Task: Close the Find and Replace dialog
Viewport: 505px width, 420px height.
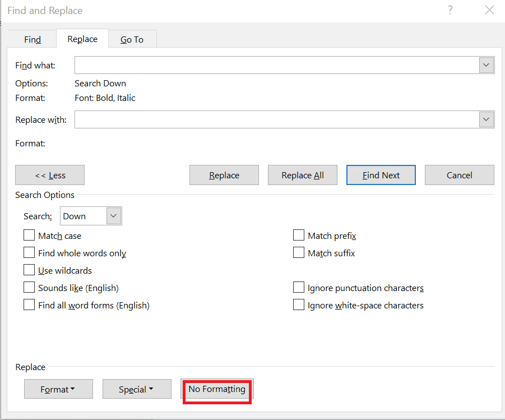Action: tap(489, 10)
